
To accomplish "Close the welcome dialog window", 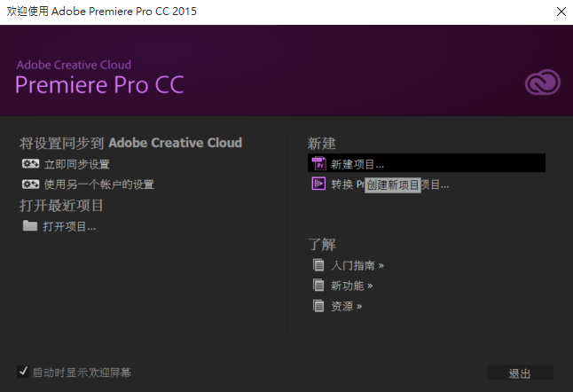I will [561, 12].
